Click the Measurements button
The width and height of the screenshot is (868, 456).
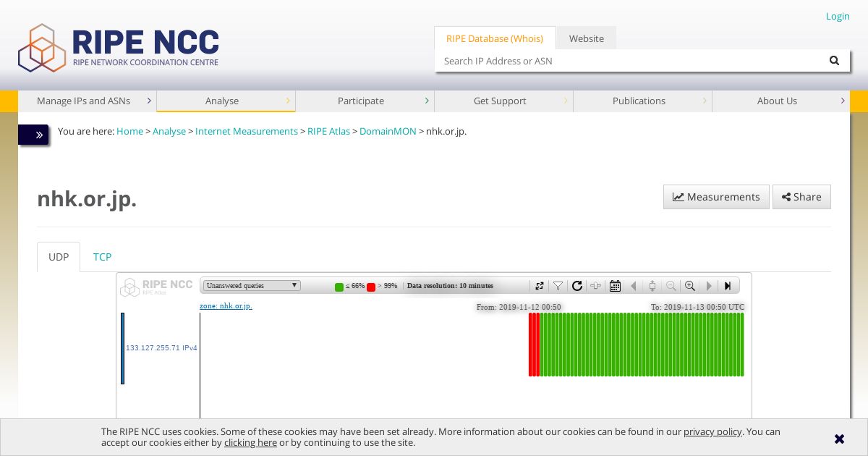(x=716, y=197)
